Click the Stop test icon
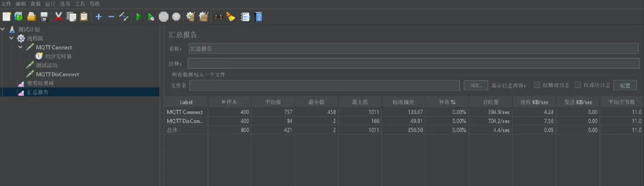Image resolution: width=644 pixels, height=186 pixels. click(164, 17)
